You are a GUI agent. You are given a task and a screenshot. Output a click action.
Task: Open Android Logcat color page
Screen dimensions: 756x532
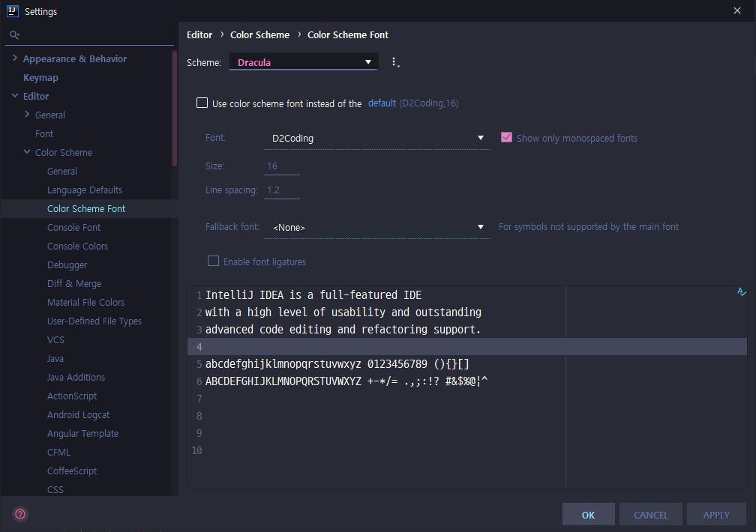(78, 415)
